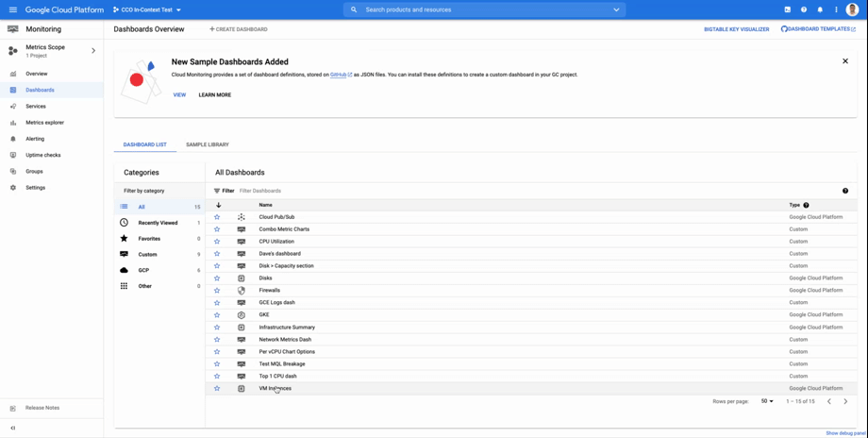The height and width of the screenshot is (438, 868).
Task: Favorite the VM Instances dashboard
Action: point(217,388)
